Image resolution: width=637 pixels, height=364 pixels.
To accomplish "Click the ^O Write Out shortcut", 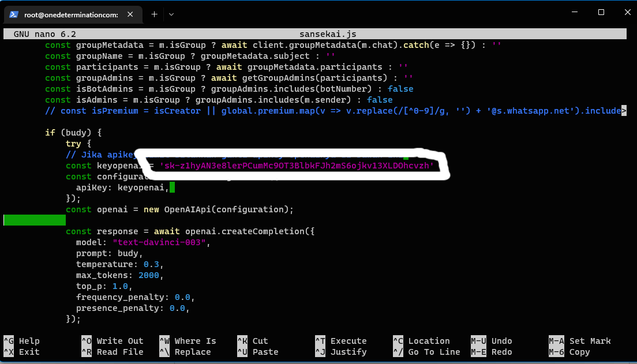I will tap(112, 341).
